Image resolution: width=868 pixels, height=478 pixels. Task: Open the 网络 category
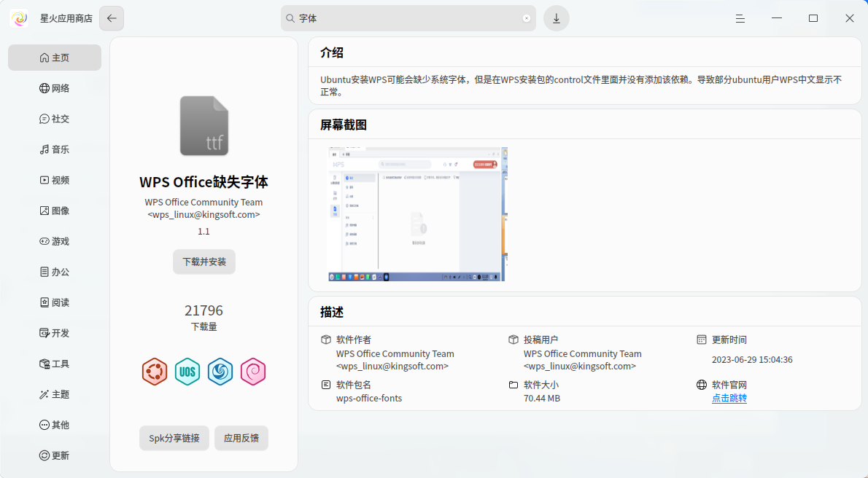coord(55,88)
